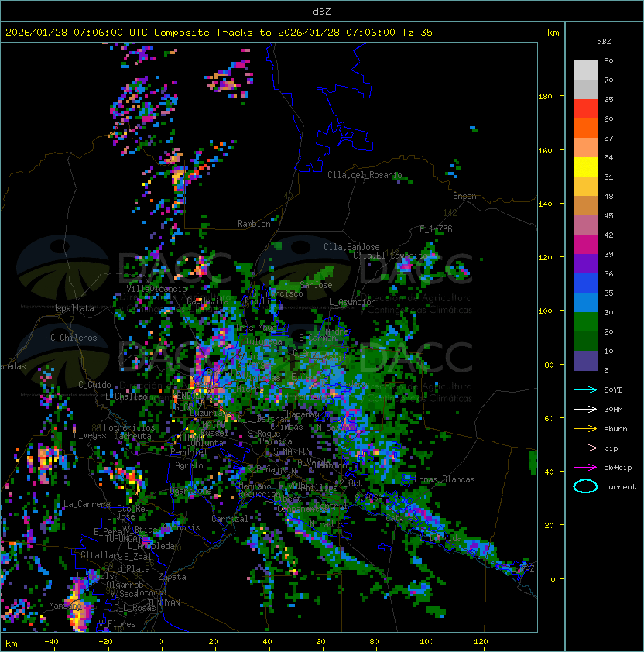Viewport: 644px width, 652px height.
Task: Click the cyan 50YD arrow in the legend
Action: point(585,390)
